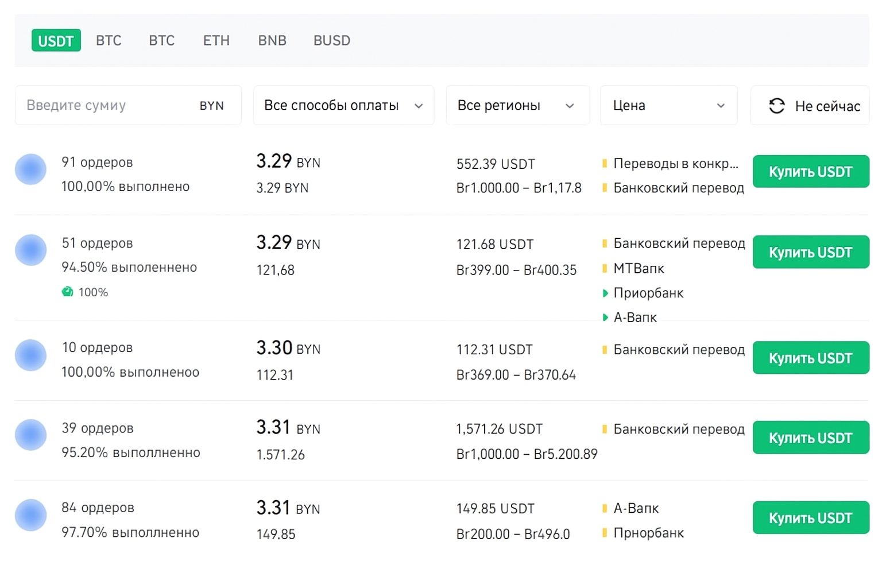Click the 'Не сейчас' refresh button
This screenshot has height=588, width=882.
click(810, 106)
